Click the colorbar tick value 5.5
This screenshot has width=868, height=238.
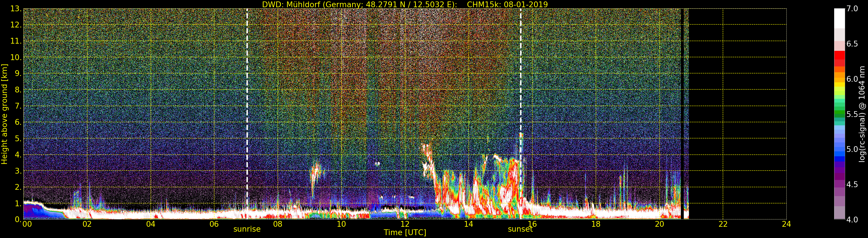tap(852, 114)
